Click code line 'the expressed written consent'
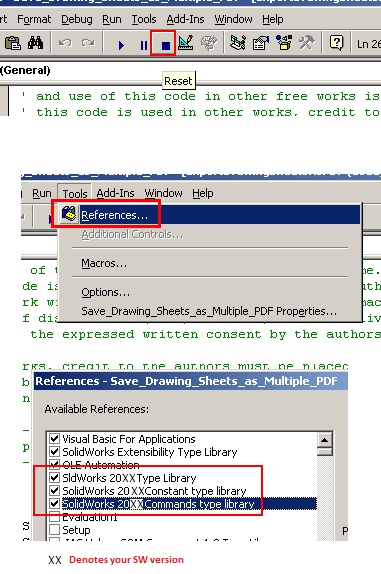The height and width of the screenshot is (574, 381). coord(205,334)
